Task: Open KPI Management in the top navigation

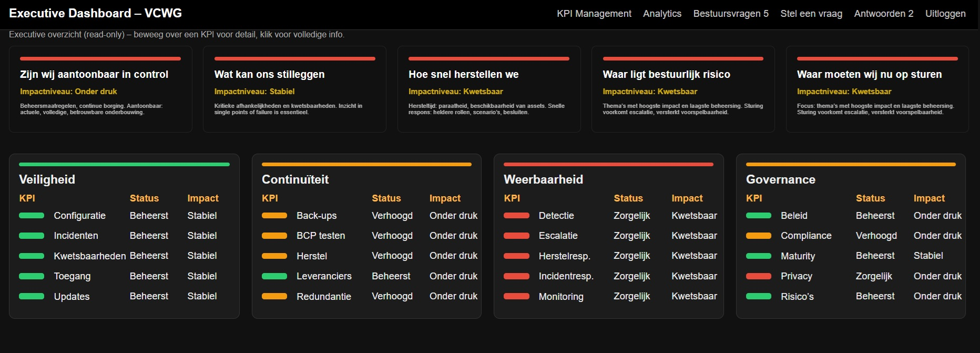Action: click(594, 14)
